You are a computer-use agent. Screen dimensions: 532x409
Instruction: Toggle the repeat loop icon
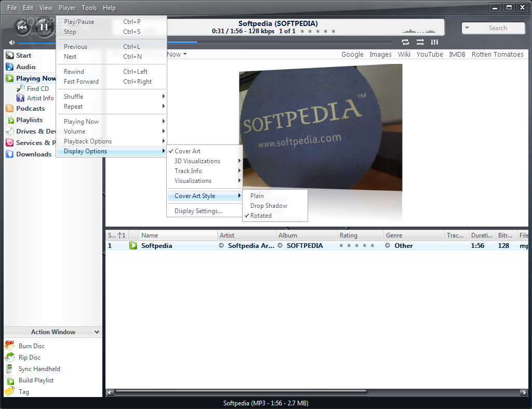(x=405, y=42)
